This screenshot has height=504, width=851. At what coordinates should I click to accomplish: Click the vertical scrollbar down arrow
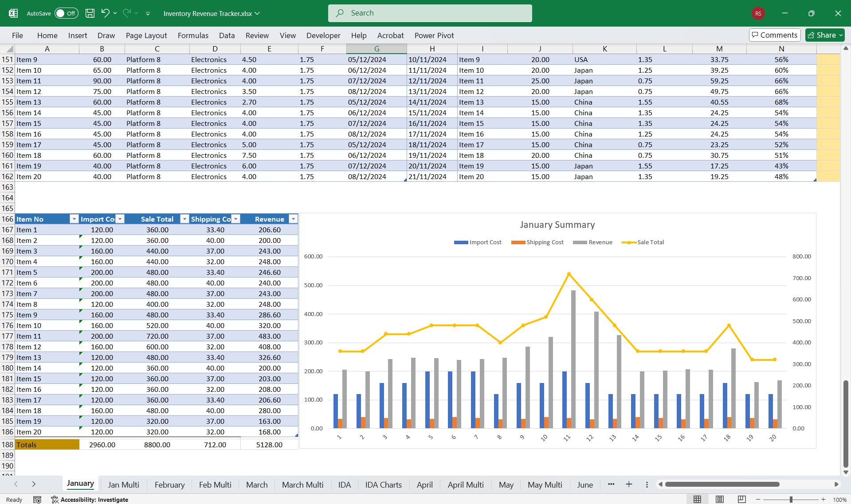(846, 472)
